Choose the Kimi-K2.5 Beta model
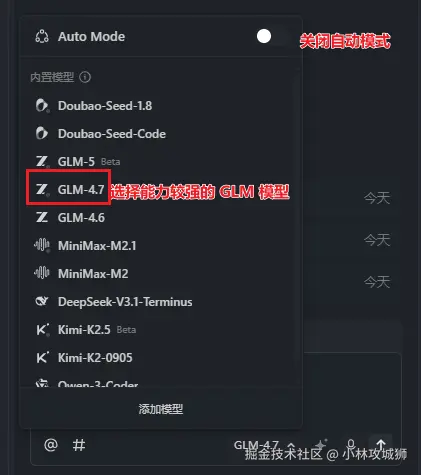The height and width of the screenshot is (475, 421). point(161,330)
